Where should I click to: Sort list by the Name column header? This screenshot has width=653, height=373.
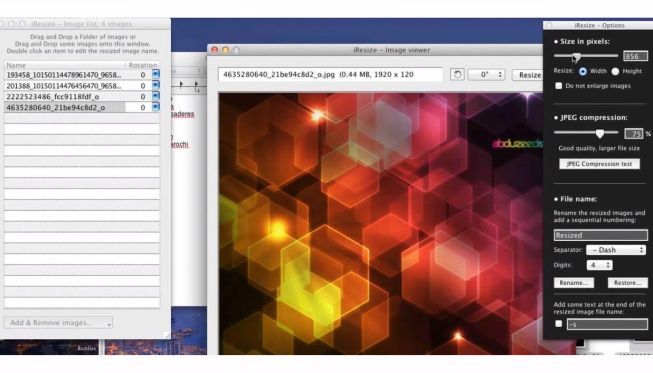[x=65, y=65]
